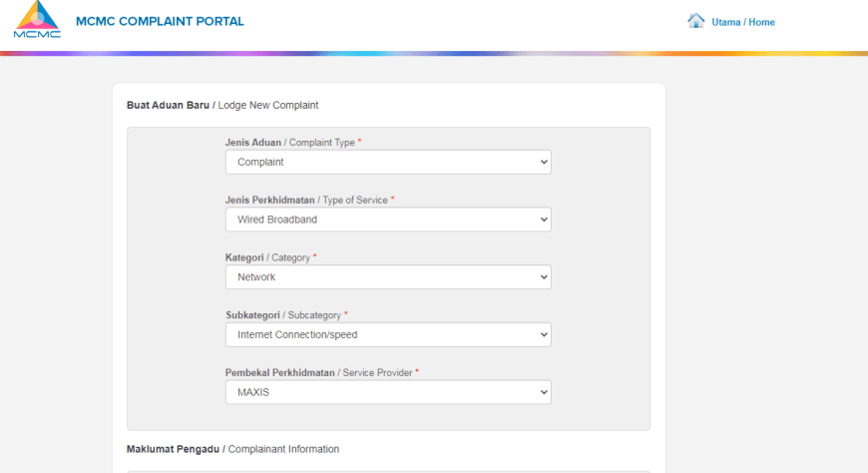Expand the Type of Service dropdown
This screenshot has height=473, width=868.
[388, 220]
